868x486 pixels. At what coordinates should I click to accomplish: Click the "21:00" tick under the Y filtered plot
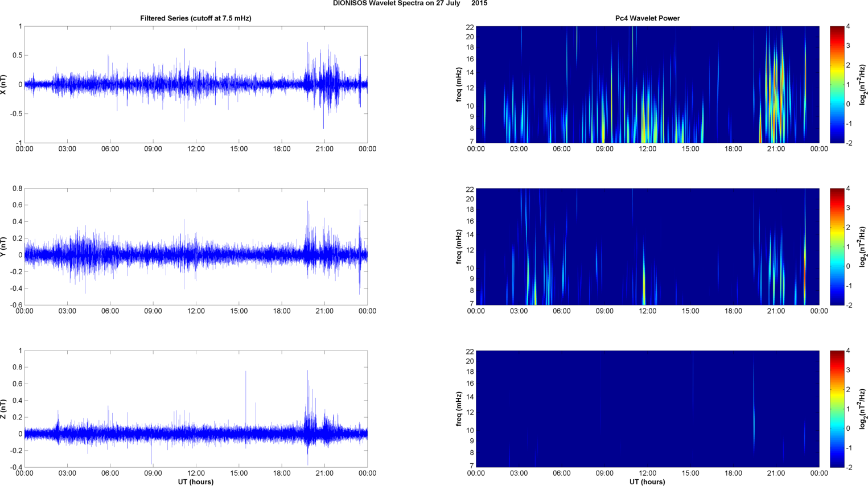click(x=324, y=311)
